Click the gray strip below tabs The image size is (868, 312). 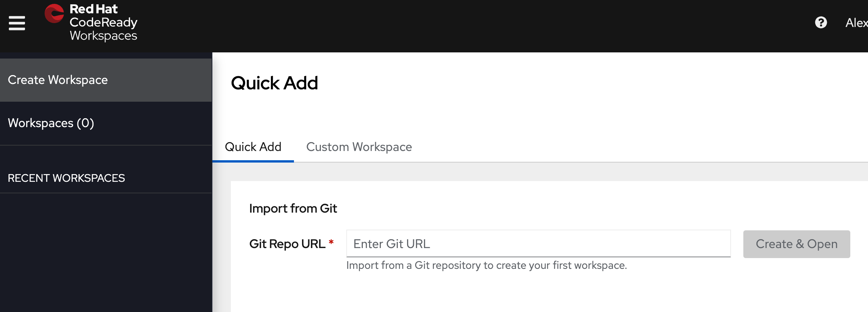click(540, 172)
